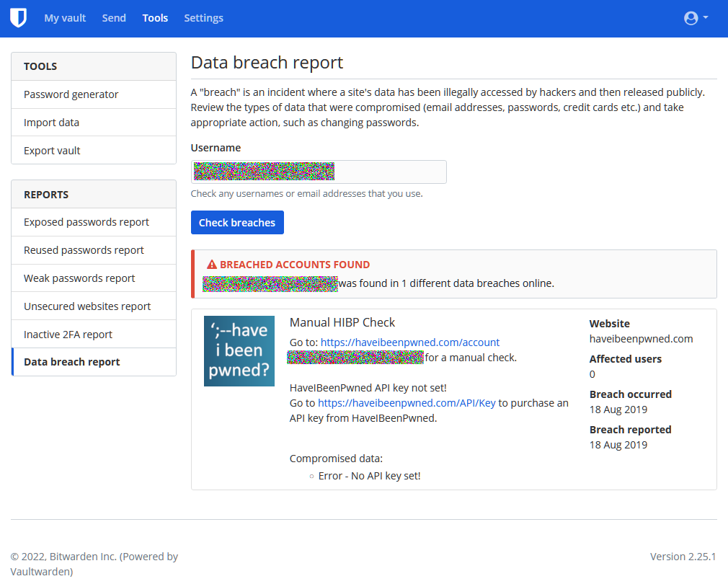Screen dimensions: 728x584
Task: Click the Website label in breach details
Action: 610,324
